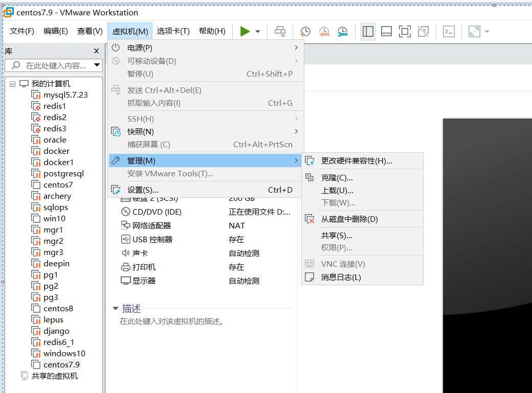Click the 显示器 monitor device icon
Screen dimensions: 532x393
coord(125,281)
